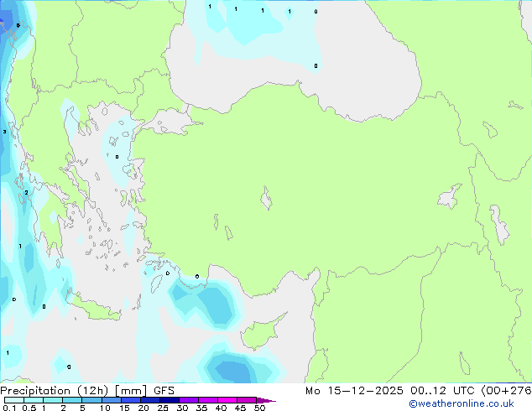Click the '25' legend scale label
The width and height of the screenshot is (532, 411).
point(163,408)
